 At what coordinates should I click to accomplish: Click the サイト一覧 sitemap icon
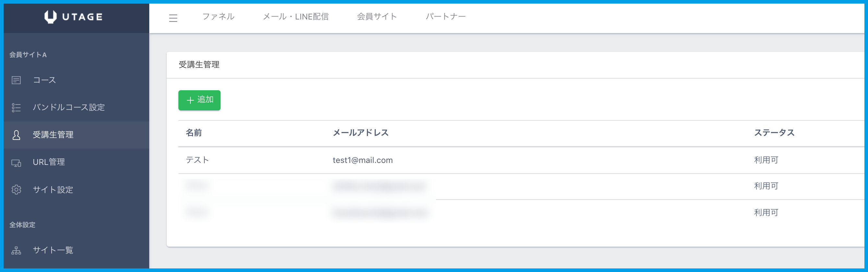tap(16, 250)
